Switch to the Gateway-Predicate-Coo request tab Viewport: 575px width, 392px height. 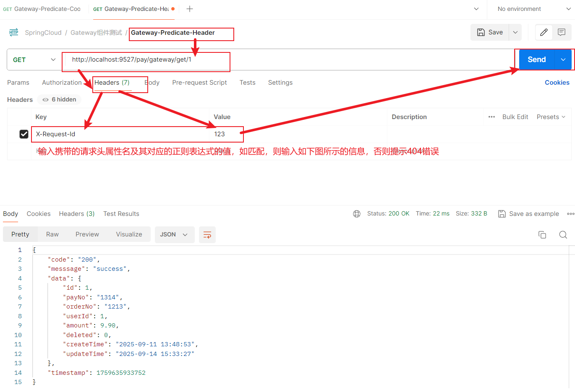pos(42,9)
